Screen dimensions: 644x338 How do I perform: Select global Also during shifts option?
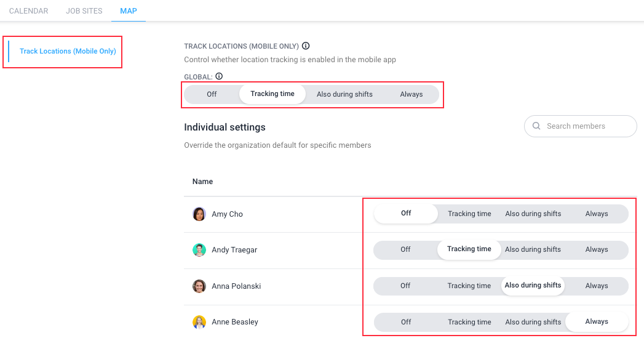pyautogui.click(x=344, y=94)
